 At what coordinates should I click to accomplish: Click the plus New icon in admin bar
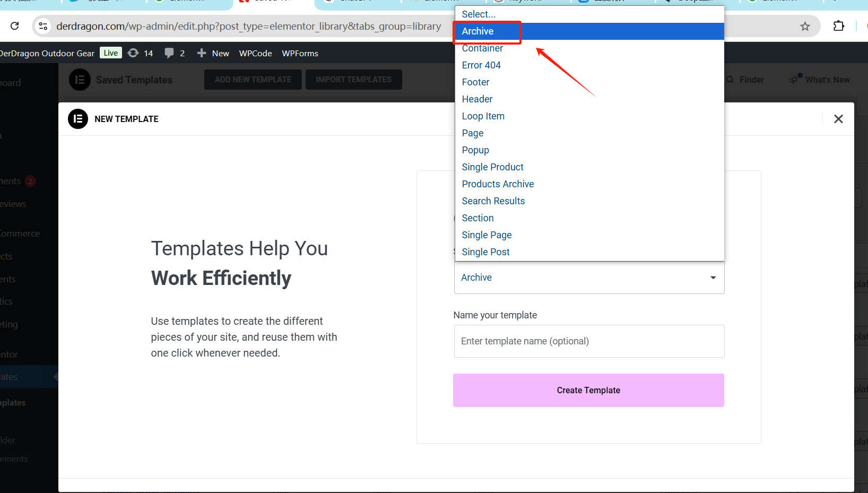(x=202, y=53)
